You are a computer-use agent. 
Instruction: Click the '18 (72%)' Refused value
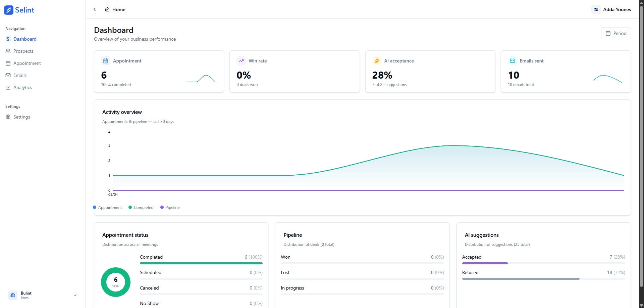(616, 272)
